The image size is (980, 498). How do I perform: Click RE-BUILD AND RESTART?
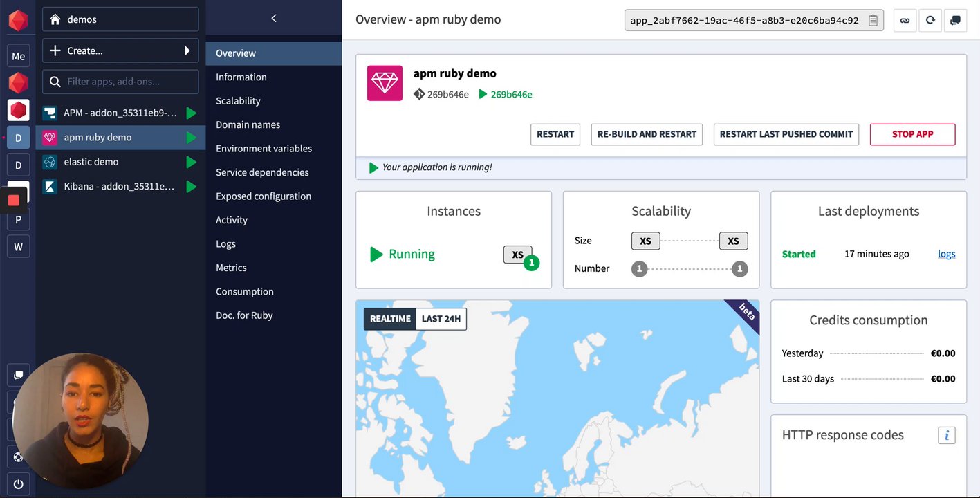click(x=647, y=134)
